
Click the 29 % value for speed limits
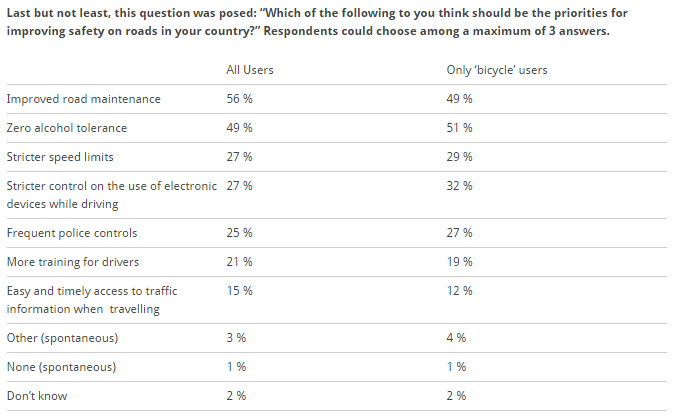[x=459, y=157]
